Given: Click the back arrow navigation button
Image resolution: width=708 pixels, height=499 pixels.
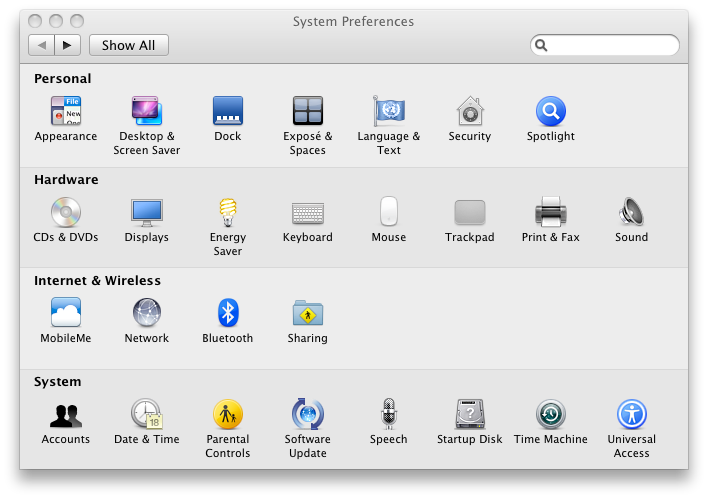Looking at the screenshot, I should pyautogui.click(x=41, y=45).
